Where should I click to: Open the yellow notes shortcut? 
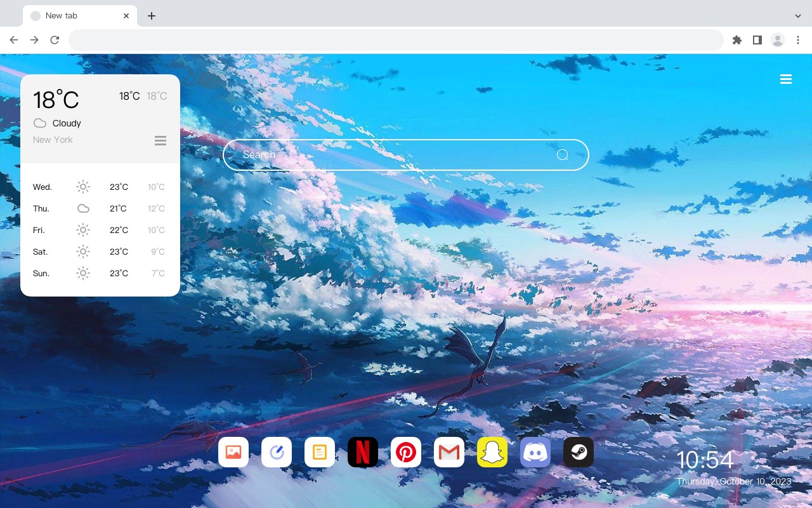[320, 452]
